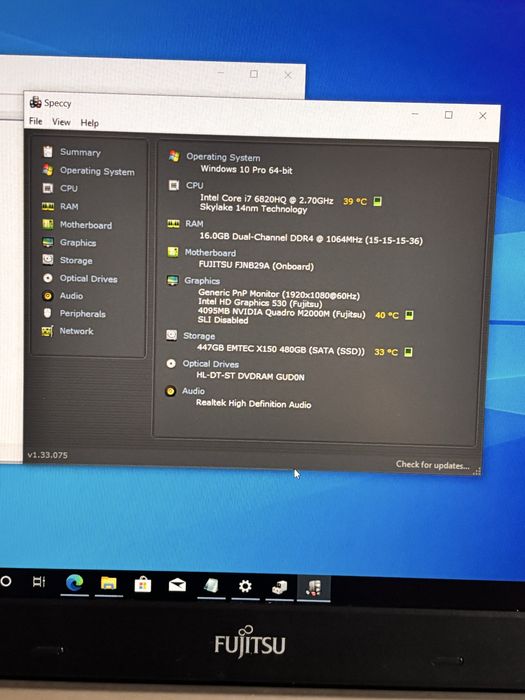Close the background window behind Speccy

click(x=288, y=75)
